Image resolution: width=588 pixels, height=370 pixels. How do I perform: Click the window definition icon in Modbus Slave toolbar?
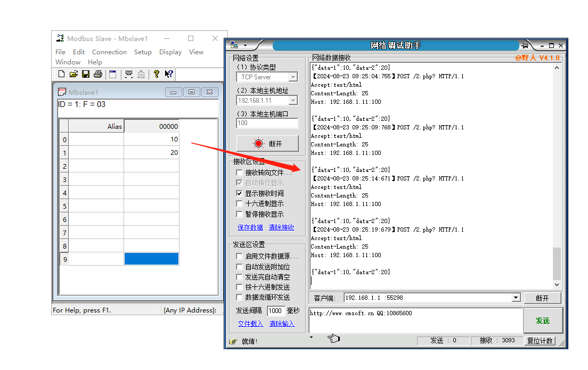click(113, 74)
